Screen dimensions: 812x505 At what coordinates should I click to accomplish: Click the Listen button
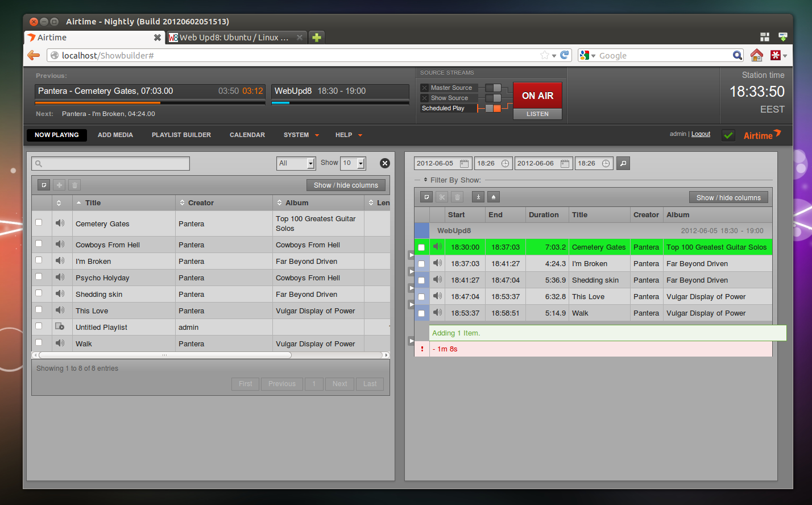click(x=537, y=114)
